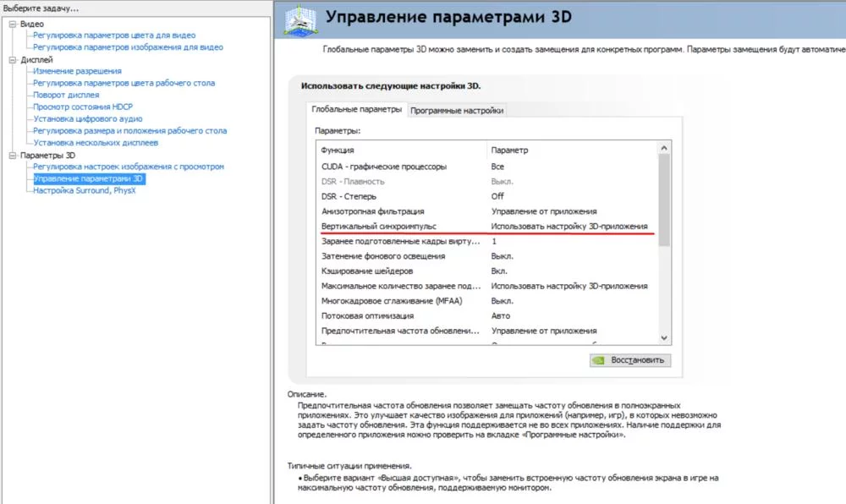Viewport: 846px width, 504px height.
Task: Open Регулировка параметров цвета рабочего стола
Action: pyautogui.click(x=124, y=83)
